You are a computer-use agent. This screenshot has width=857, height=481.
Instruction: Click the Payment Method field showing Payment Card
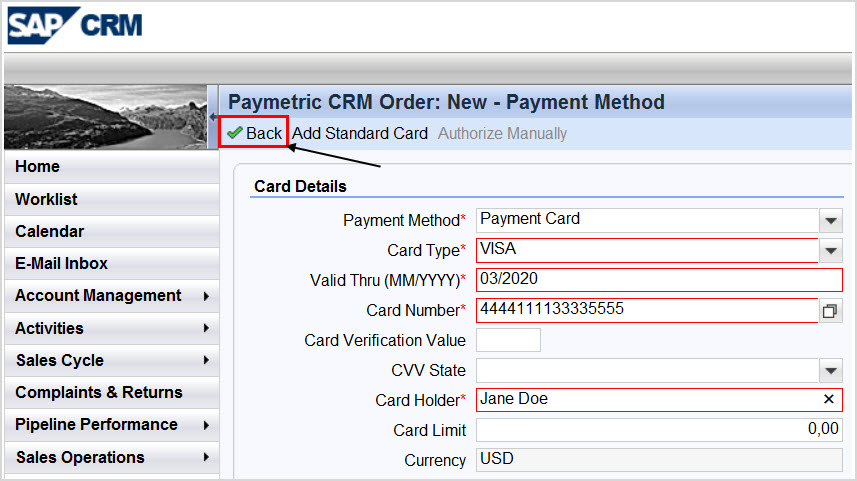tap(647, 221)
